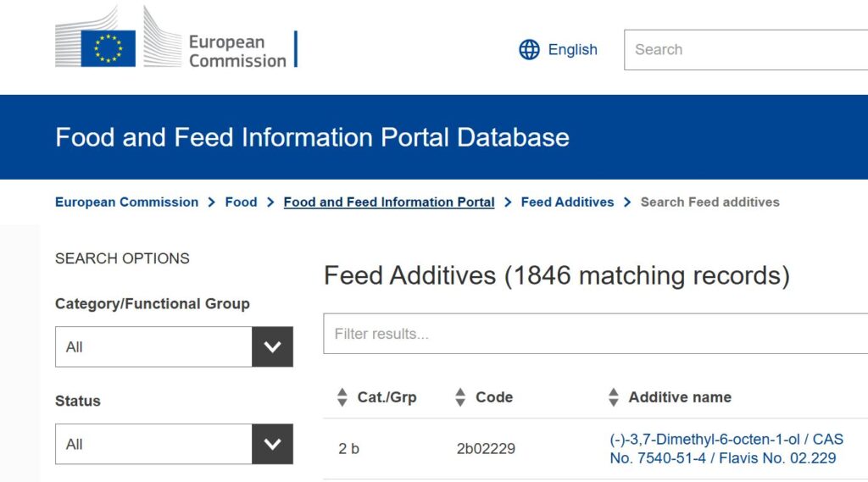
Task: Focus the top Search input field
Action: [x=746, y=50]
